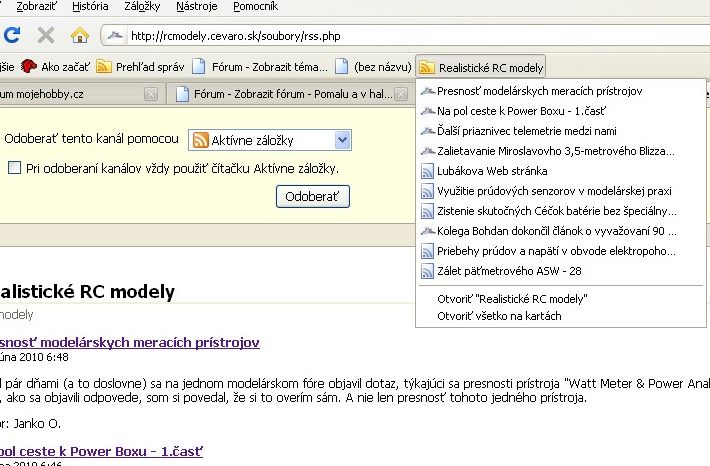Enable 'Pri odoberaní kanálov vždy použiť' checkbox
This screenshot has width=710, height=466.
pyautogui.click(x=14, y=168)
